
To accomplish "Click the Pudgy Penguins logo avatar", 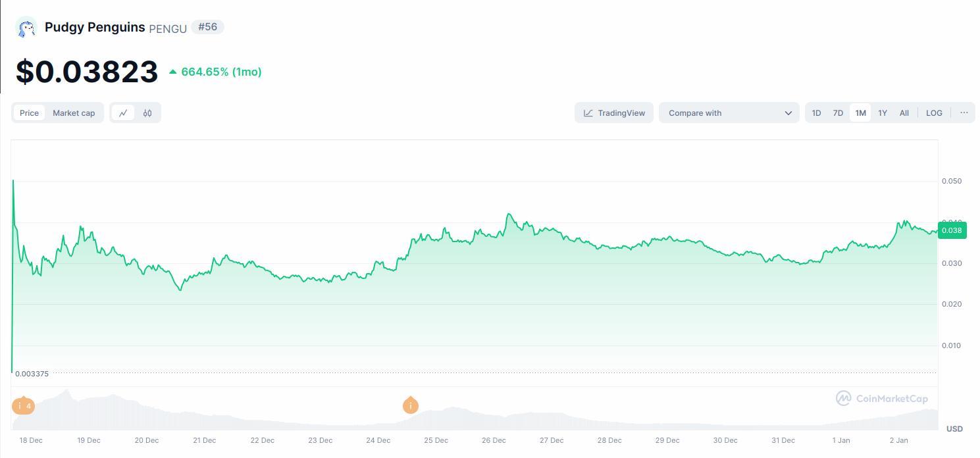I will tap(26, 27).
